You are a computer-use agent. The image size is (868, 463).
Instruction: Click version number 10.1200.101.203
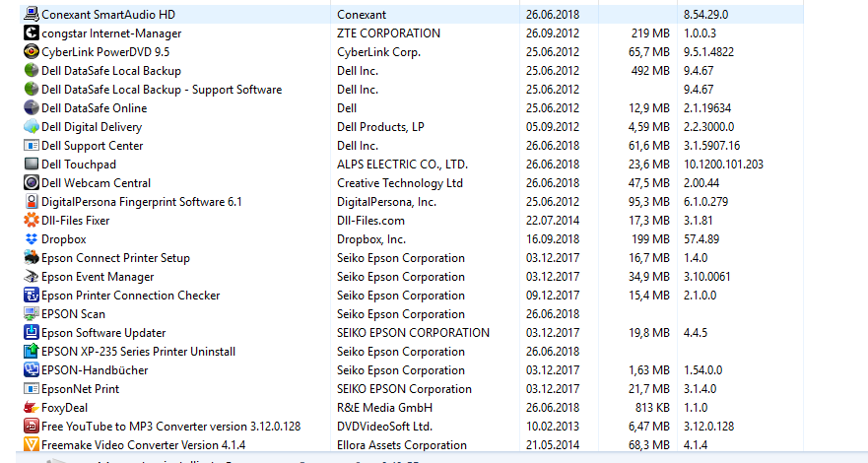[x=723, y=165]
